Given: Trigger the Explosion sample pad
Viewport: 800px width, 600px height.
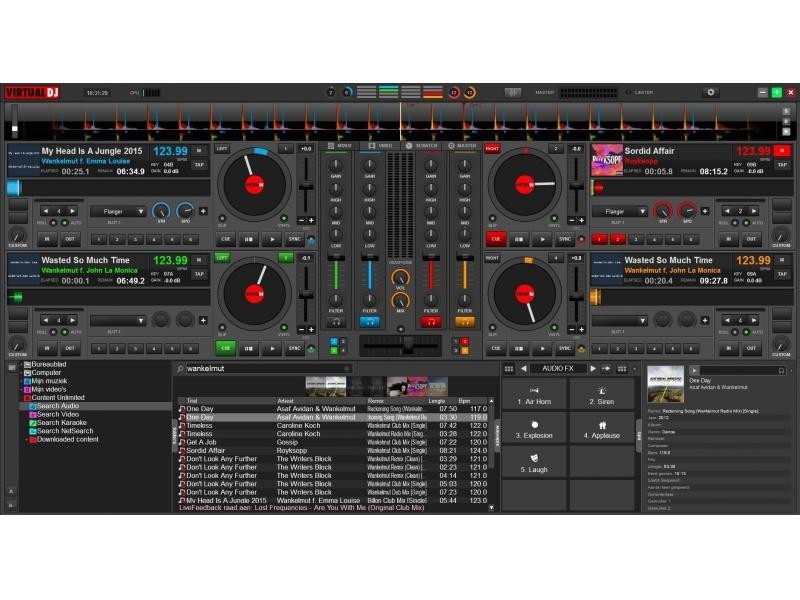Looking at the screenshot, I should click(x=534, y=430).
